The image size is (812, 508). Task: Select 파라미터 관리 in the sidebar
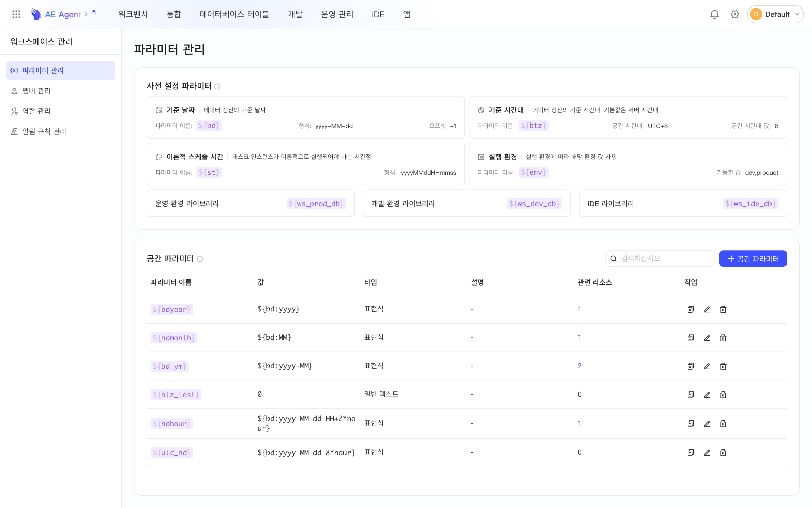60,71
